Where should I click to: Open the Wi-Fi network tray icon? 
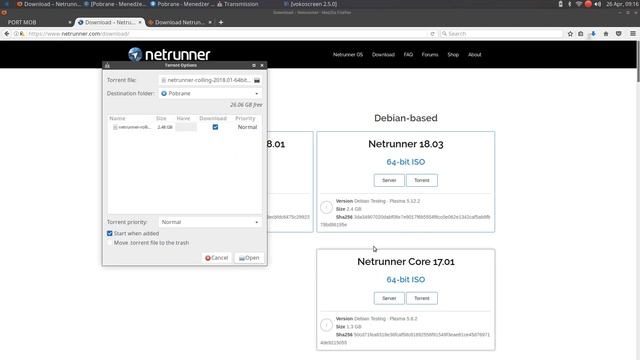578,4
